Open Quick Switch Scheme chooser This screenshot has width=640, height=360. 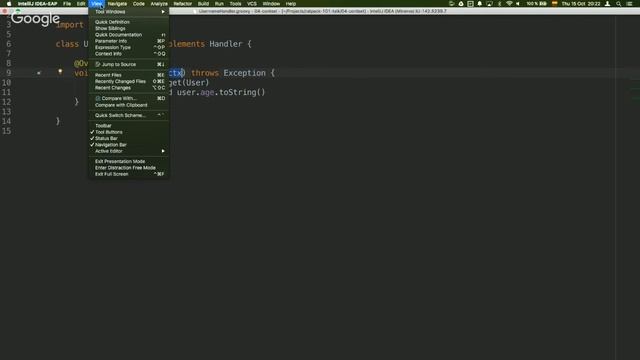(x=129, y=116)
